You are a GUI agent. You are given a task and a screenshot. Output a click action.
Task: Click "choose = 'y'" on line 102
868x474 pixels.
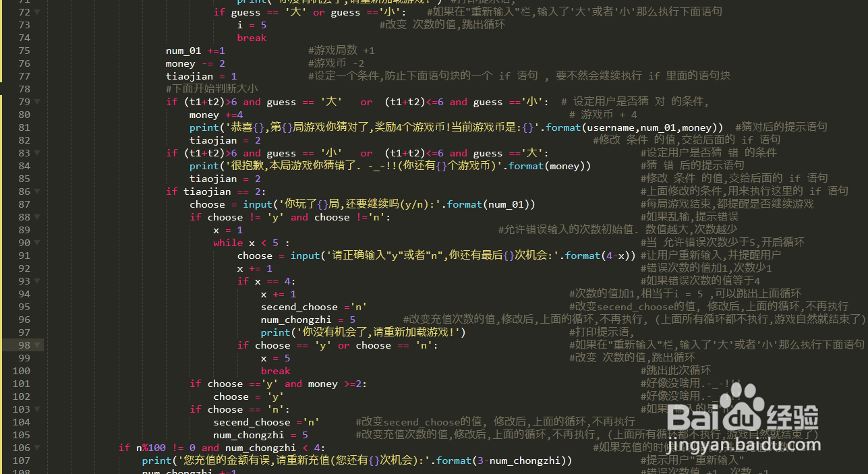tap(249, 396)
